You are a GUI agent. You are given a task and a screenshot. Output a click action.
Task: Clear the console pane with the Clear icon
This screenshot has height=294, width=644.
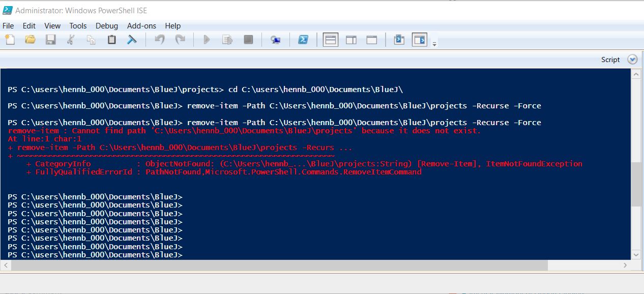point(132,40)
